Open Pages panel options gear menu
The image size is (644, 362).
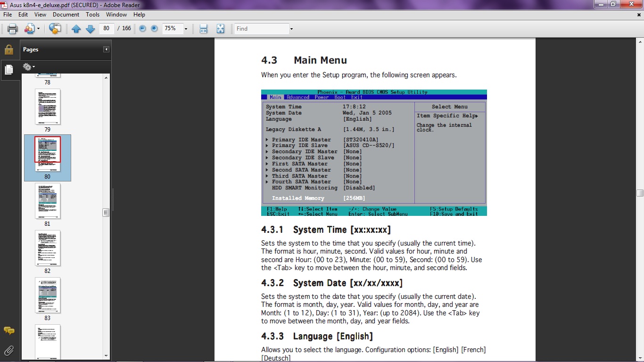(29, 67)
